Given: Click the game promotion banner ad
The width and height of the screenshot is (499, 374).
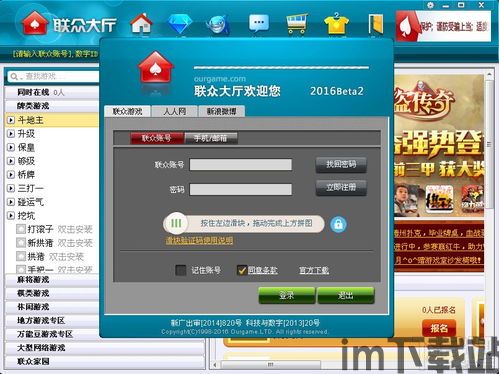Looking at the screenshot, I should pos(439,145).
